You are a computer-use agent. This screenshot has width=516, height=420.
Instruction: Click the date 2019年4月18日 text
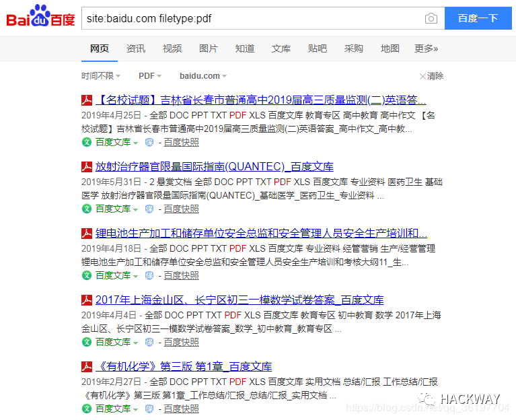tap(111, 248)
